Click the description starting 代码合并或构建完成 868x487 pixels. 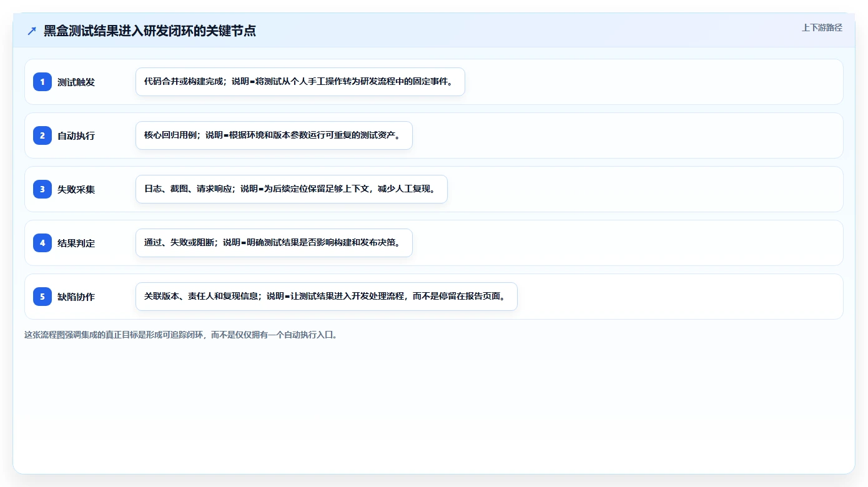pos(300,82)
